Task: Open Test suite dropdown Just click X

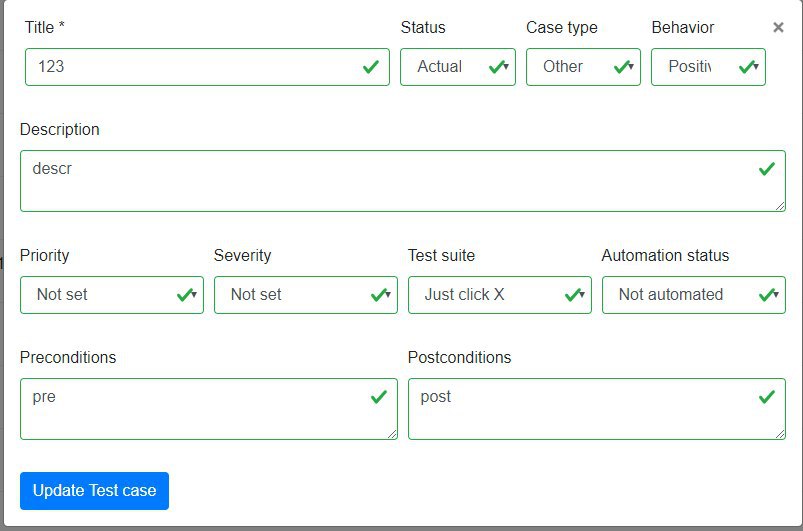Action: pos(500,295)
